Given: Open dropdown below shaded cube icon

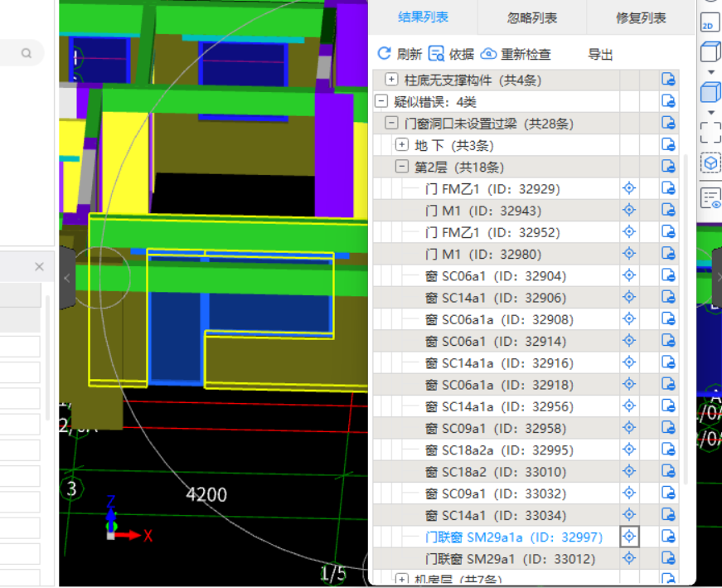Looking at the screenshot, I should [x=711, y=113].
